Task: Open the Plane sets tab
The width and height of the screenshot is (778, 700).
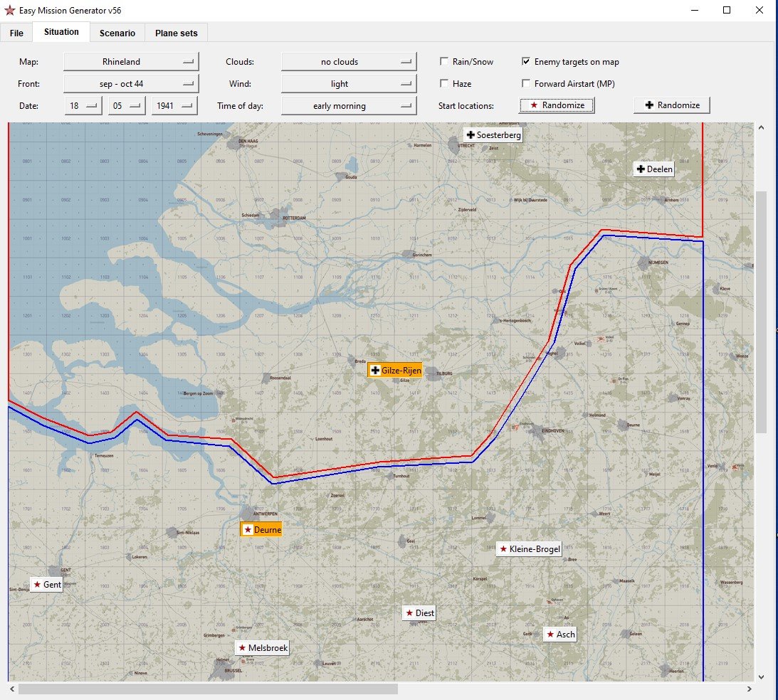Action: point(176,33)
